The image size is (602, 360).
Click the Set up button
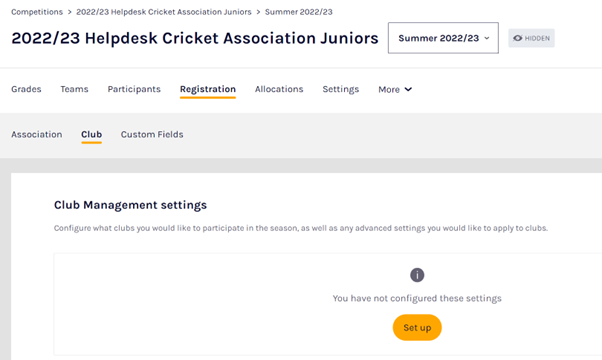point(417,327)
